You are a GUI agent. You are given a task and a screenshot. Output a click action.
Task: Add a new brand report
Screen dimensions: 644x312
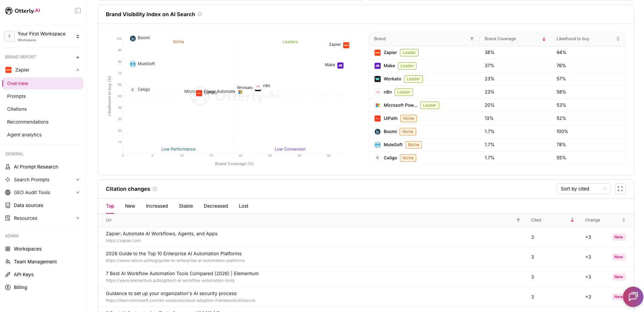[78, 57]
